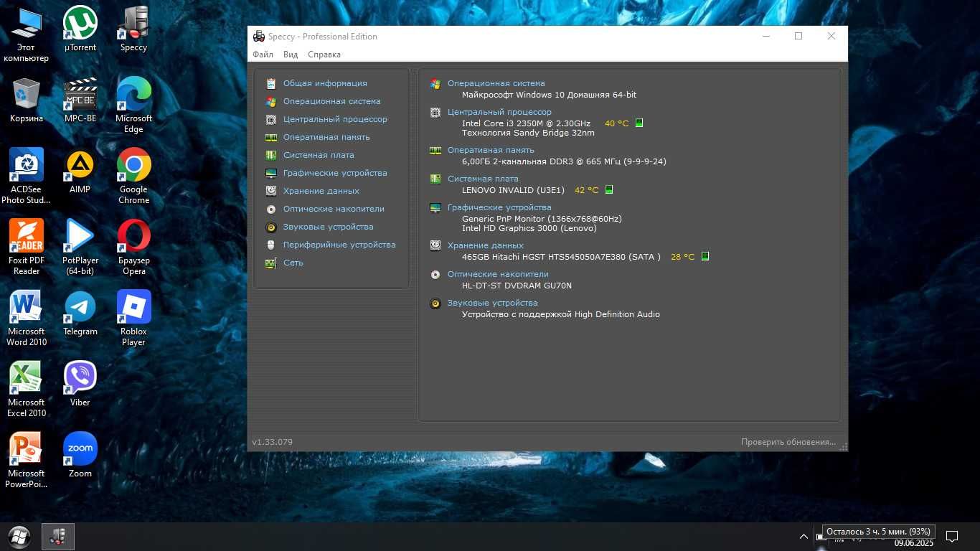Click the Оптические накопители summary heading
The height and width of the screenshot is (551, 980).
(498, 274)
